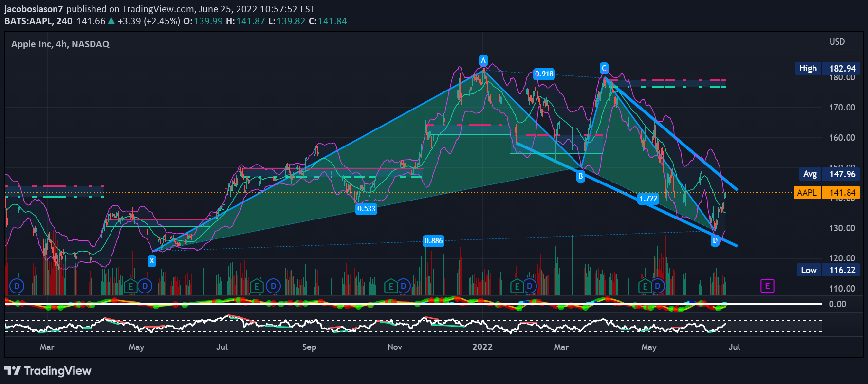Click the 110.00 price axis value
The image size is (868, 384).
[x=842, y=289]
